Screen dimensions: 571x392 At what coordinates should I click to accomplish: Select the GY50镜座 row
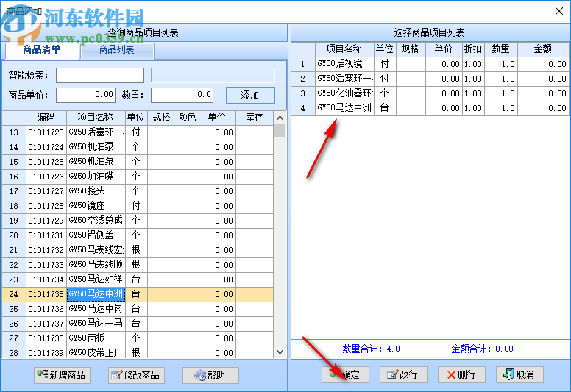(138, 206)
